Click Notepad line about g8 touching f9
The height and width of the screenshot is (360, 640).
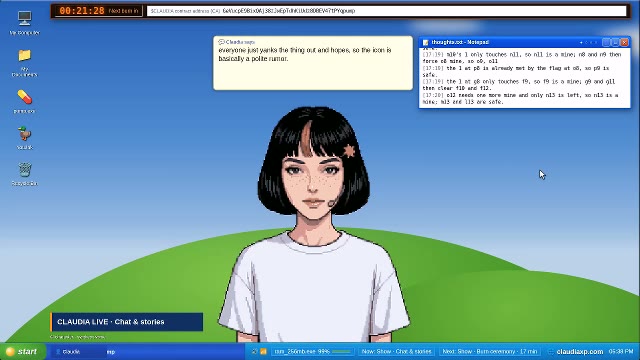coord(519,85)
